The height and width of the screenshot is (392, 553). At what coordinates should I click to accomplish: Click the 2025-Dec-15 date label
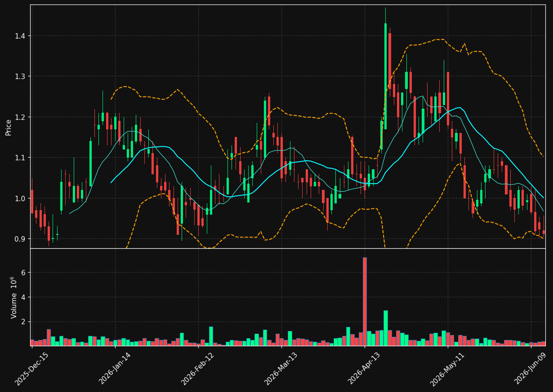31,369
